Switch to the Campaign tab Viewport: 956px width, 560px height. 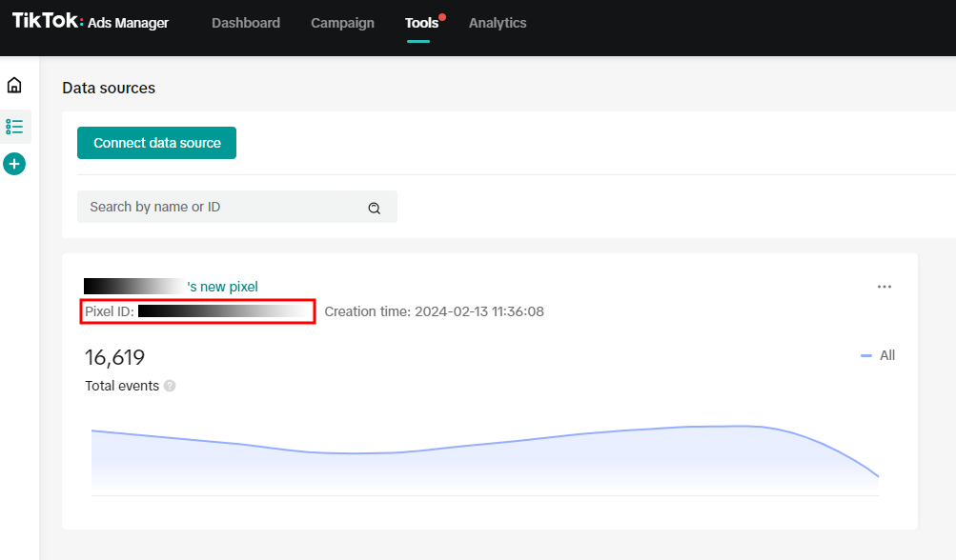[x=342, y=23]
